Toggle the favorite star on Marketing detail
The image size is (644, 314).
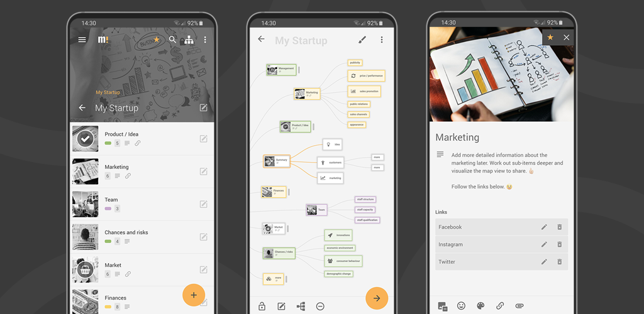tap(550, 37)
